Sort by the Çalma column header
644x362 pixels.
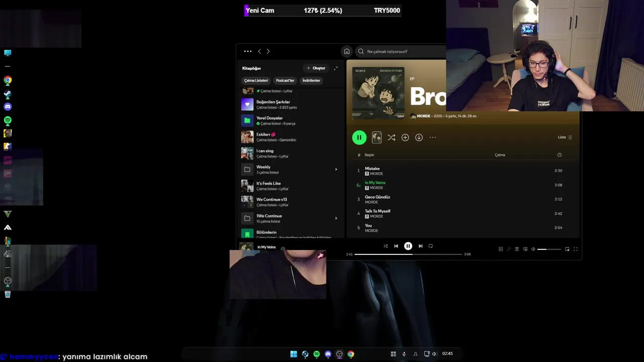(500, 155)
